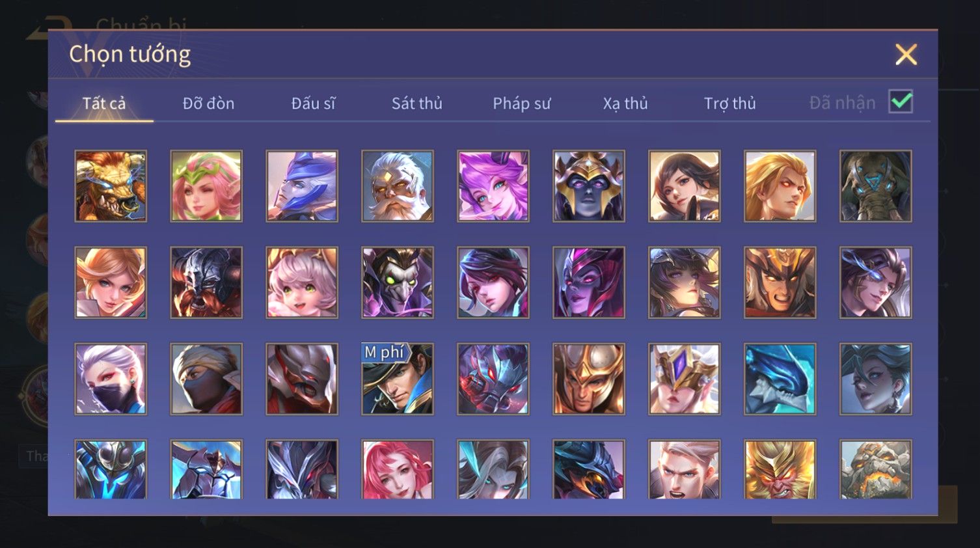Select the plague doctor masked hero

[398, 282]
